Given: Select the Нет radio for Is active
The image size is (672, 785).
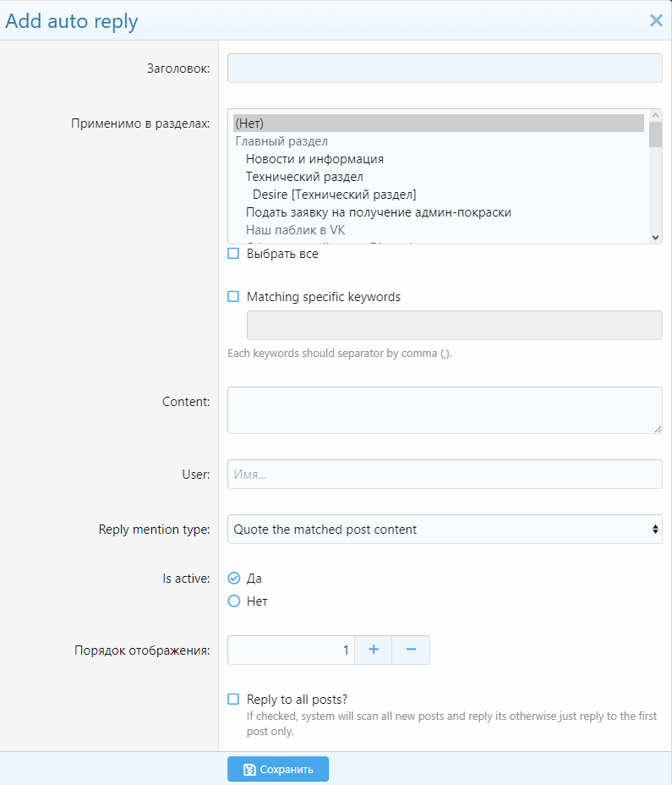Looking at the screenshot, I should pos(234,601).
